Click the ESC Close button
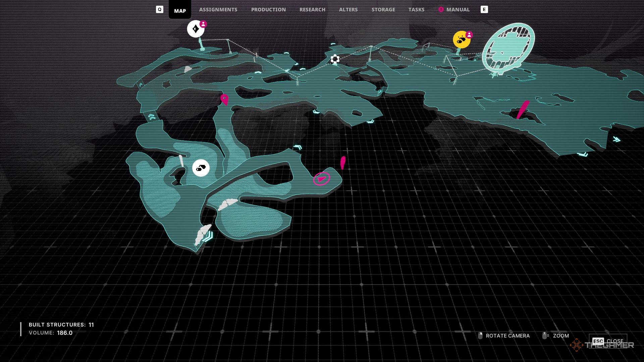The image size is (644, 362). 608,341
